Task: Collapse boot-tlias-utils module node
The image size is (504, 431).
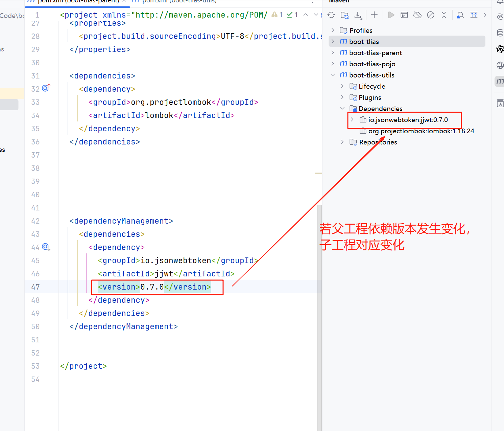Action: point(333,75)
